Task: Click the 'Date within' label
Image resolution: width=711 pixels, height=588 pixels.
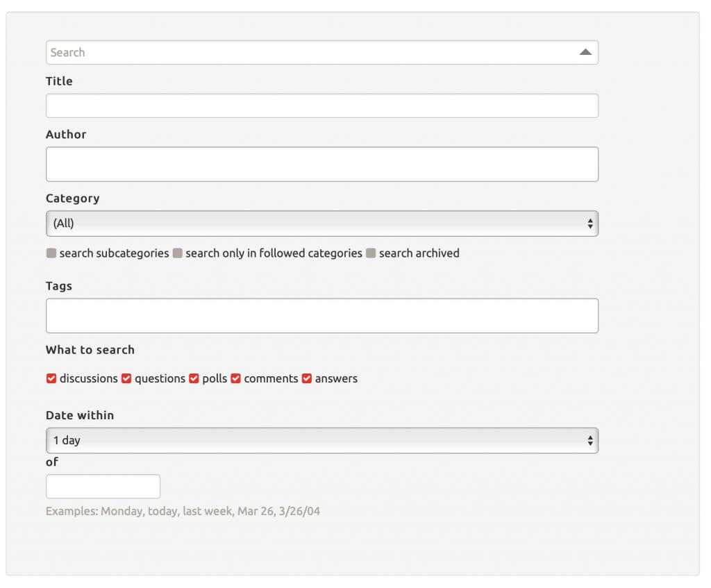Action: click(x=80, y=415)
